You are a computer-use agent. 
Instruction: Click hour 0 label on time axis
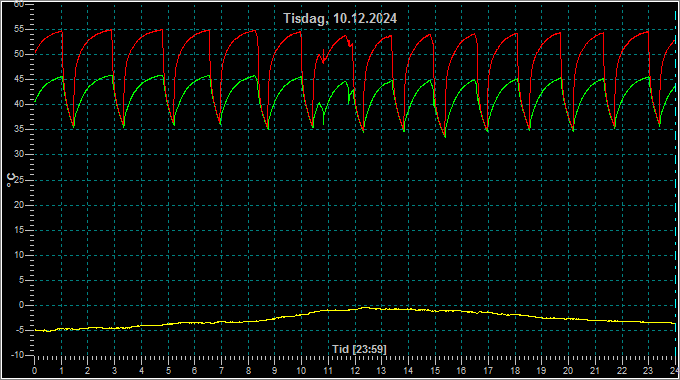[35, 371]
